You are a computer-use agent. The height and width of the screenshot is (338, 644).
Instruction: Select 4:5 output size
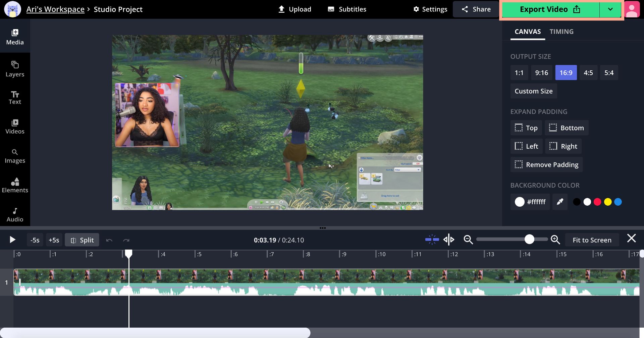pyautogui.click(x=588, y=73)
